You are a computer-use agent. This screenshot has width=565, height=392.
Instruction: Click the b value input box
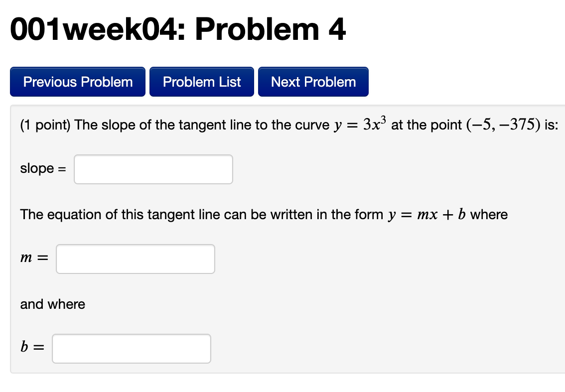point(131,348)
